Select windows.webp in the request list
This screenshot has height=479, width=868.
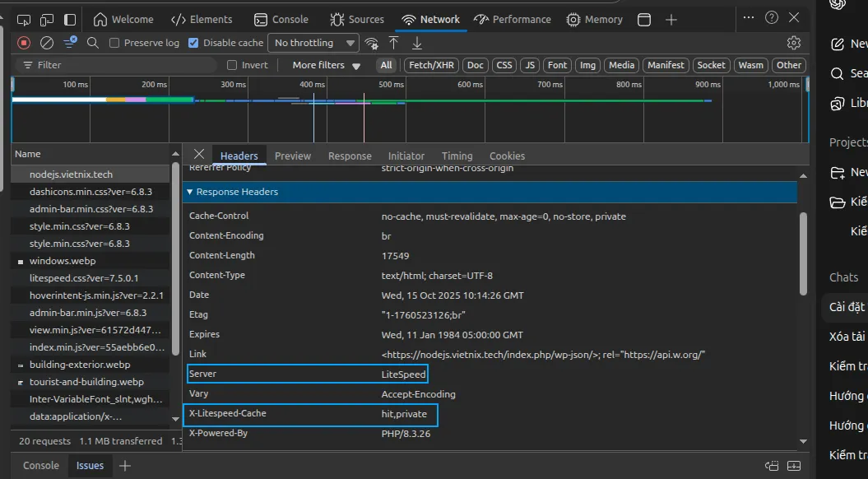click(63, 261)
